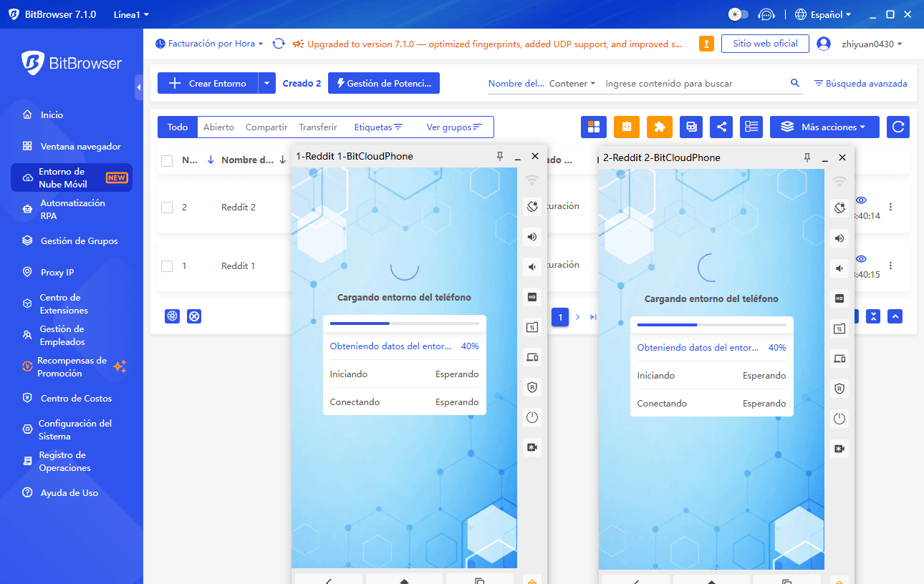The width and height of the screenshot is (924, 584).
Task: Open the customer support chat icon
Action: tap(766, 14)
